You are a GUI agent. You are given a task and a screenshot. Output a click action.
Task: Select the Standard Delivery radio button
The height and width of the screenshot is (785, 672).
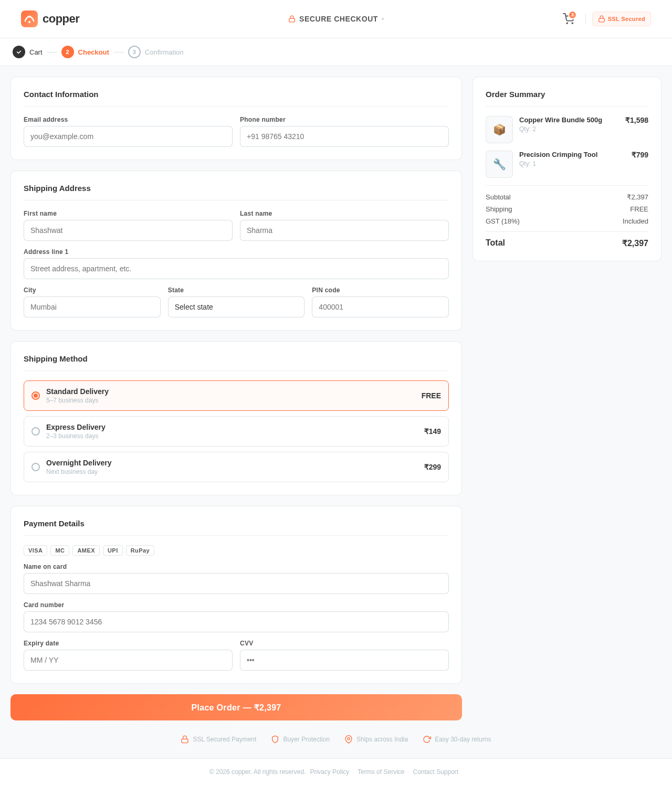[x=36, y=396]
